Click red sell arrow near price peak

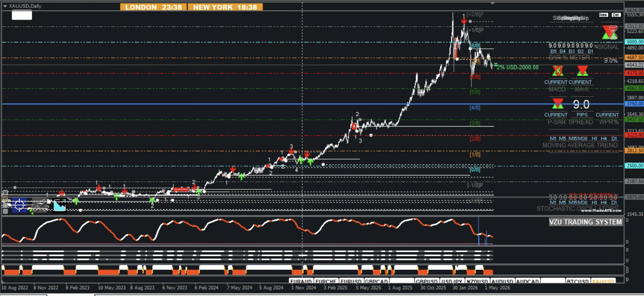tap(464, 21)
